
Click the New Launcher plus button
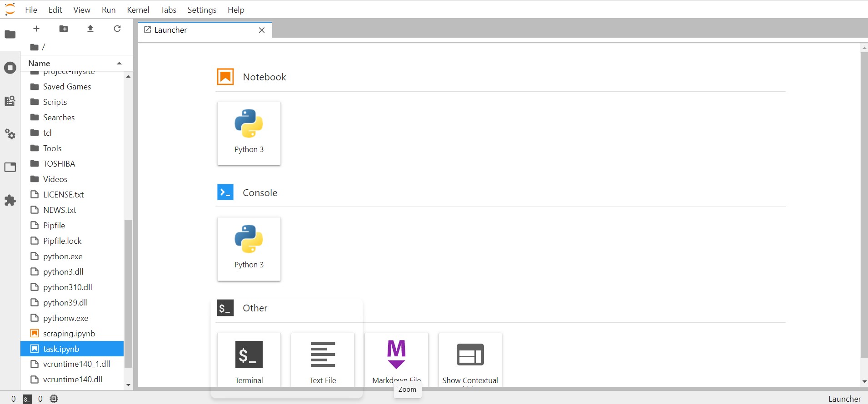coord(36,29)
